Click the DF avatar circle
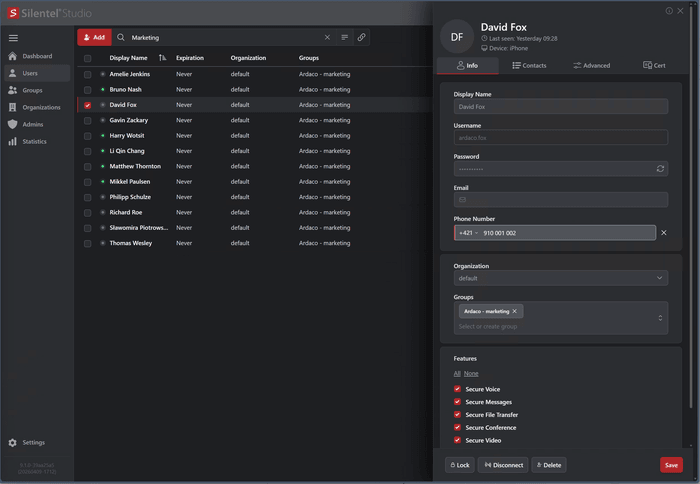The image size is (700, 484). pyautogui.click(x=457, y=37)
